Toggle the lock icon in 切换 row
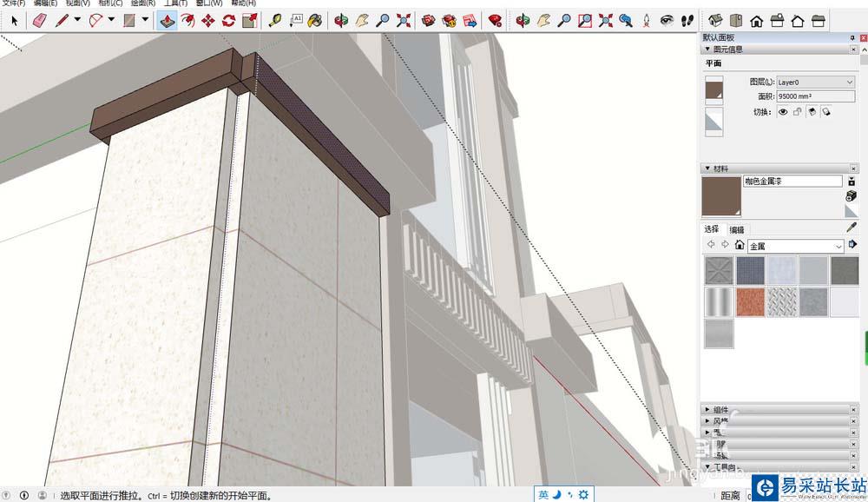Screen dimensions: 868x502 (797, 112)
